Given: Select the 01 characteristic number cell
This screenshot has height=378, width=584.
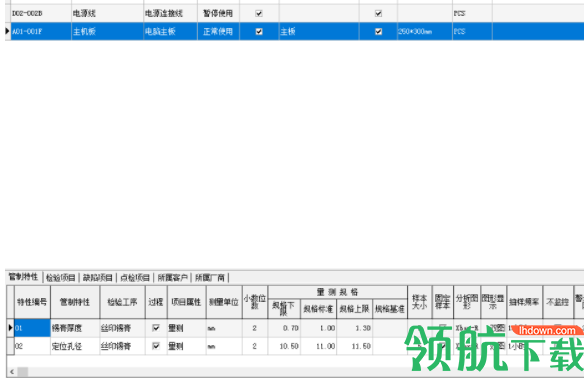Looking at the screenshot, I should pyautogui.click(x=32, y=328).
